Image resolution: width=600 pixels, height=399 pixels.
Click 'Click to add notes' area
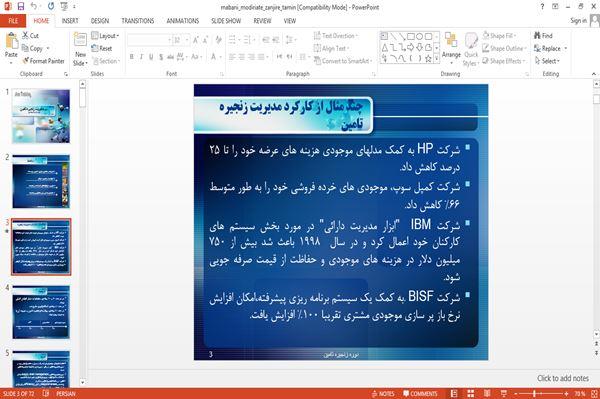[562, 378]
